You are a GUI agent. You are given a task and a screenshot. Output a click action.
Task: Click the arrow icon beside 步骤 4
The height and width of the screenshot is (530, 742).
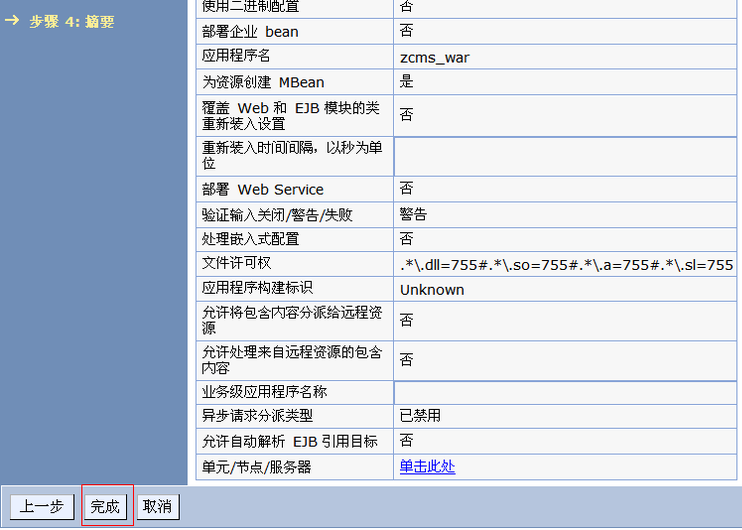click(x=13, y=21)
